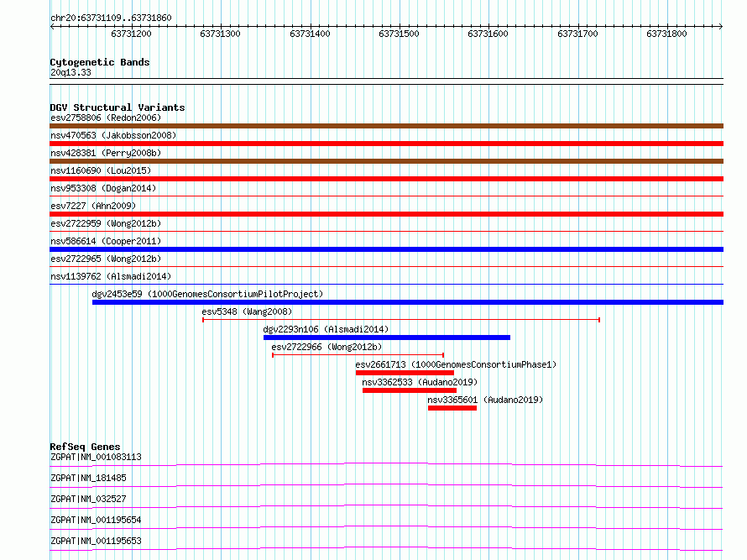Screen dimensions: 747x560
Task: Select the nsv470563 (Jakobsson2008) variant label
Action: tap(113, 135)
